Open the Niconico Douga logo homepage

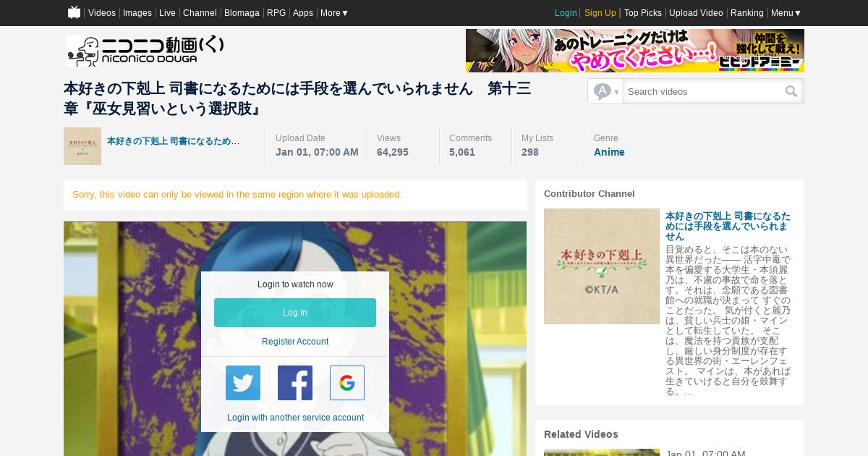click(x=145, y=51)
